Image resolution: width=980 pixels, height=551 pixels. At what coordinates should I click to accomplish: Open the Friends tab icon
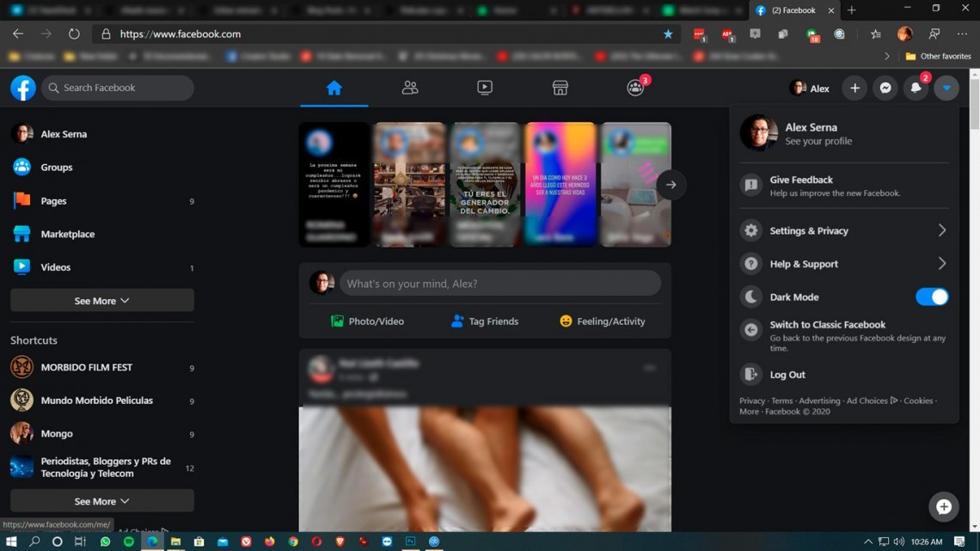410,88
